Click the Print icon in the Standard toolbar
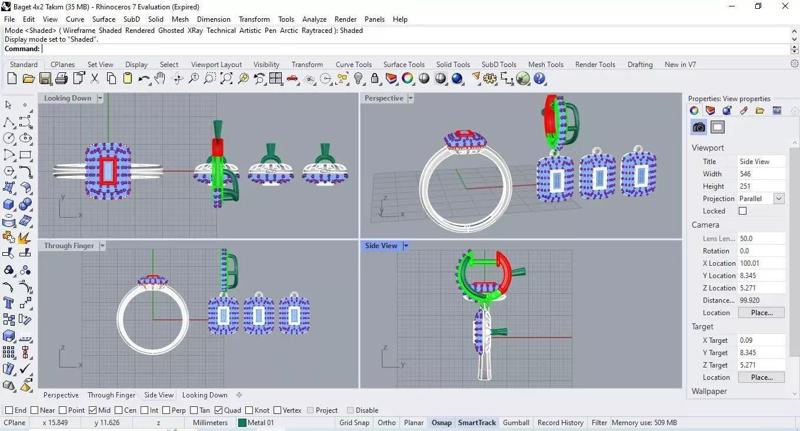This screenshot has height=431, width=800. click(61, 79)
